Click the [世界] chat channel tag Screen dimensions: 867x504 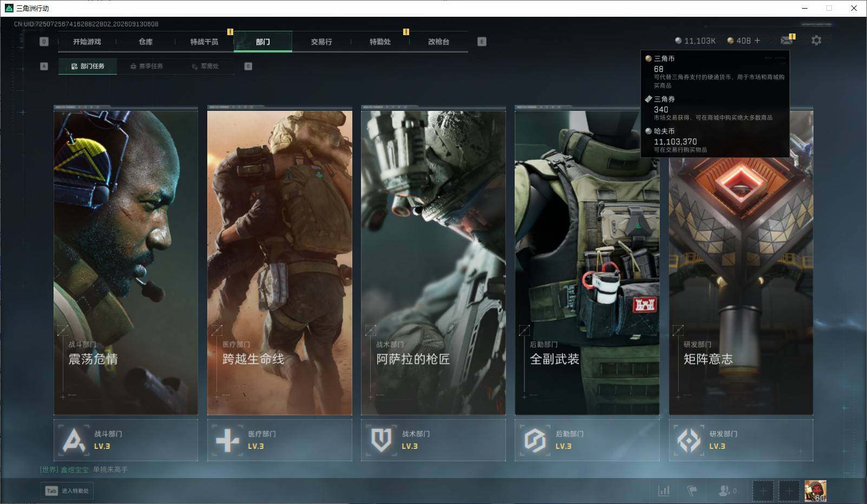point(49,470)
